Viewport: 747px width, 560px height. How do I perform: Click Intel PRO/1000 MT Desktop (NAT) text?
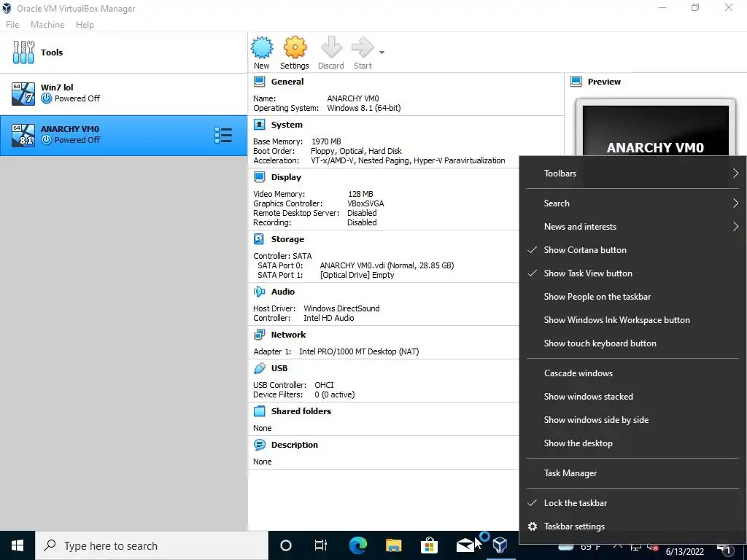pos(359,351)
